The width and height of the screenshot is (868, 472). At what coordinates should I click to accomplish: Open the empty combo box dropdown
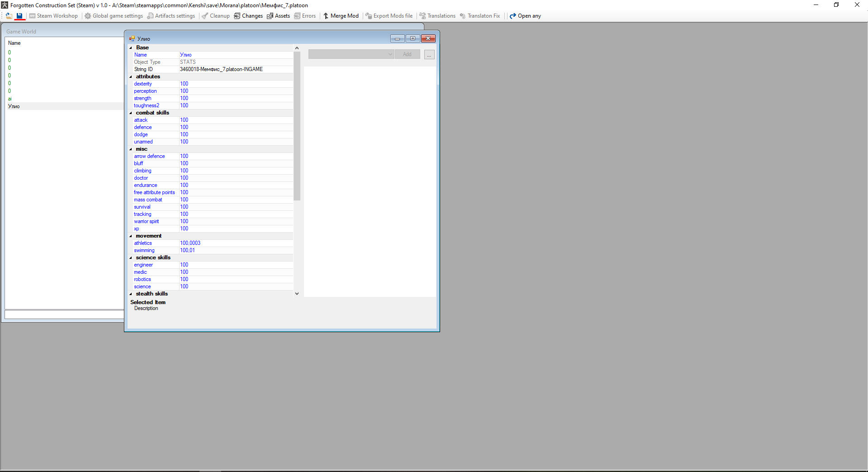click(351, 54)
